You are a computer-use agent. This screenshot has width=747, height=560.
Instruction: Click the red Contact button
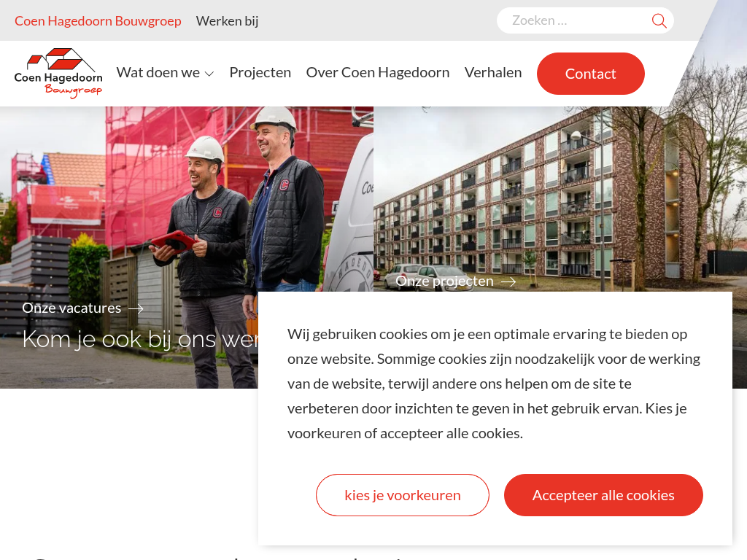point(591,74)
